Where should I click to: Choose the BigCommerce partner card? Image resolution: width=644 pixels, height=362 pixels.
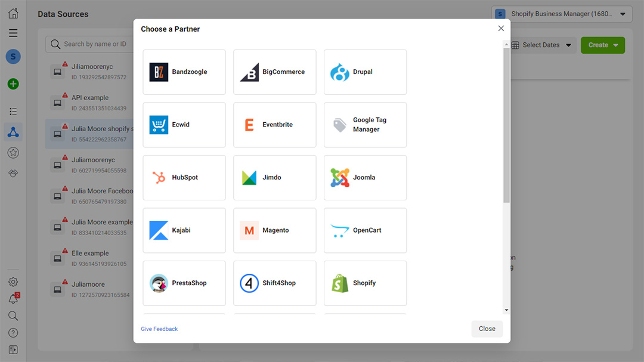pos(275,72)
